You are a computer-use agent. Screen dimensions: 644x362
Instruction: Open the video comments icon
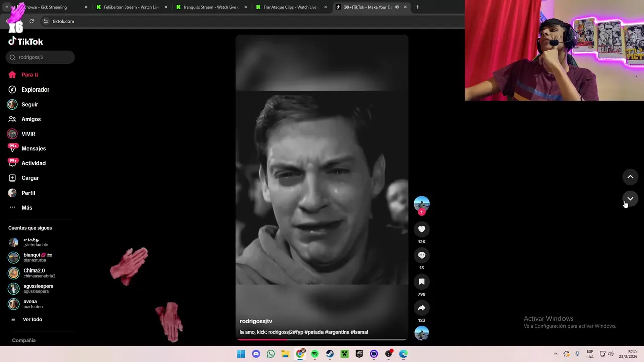click(422, 255)
